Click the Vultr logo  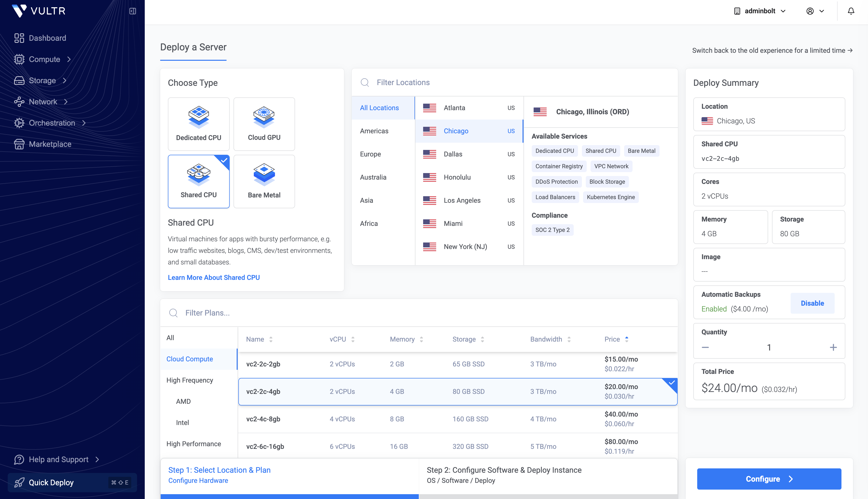coord(39,11)
